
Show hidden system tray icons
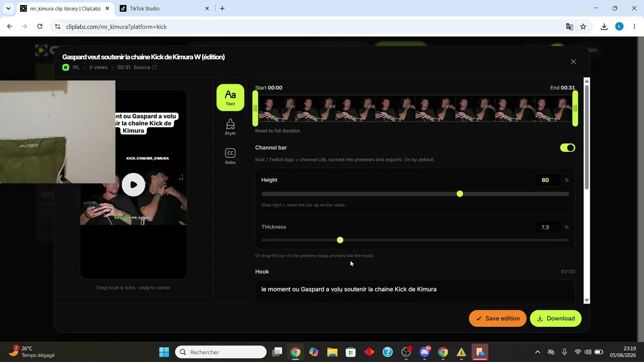point(537,352)
